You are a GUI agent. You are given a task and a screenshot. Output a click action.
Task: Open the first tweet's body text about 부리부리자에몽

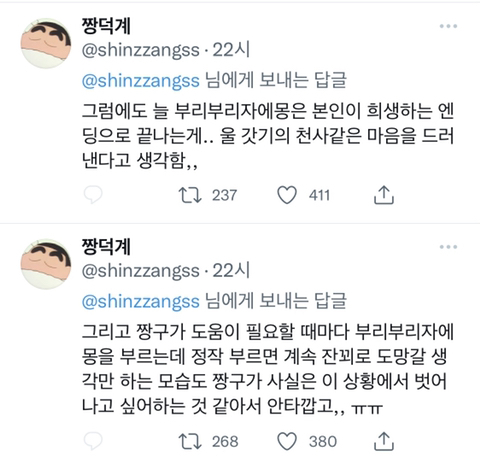click(x=268, y=136)
